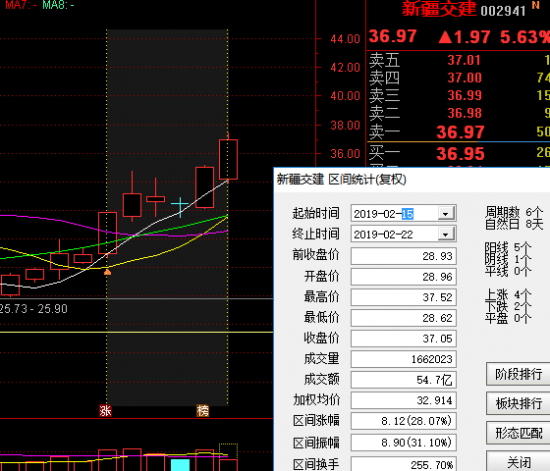Click the 卖二 price 36.98
550x471 pixels.
tap(464, 113)
